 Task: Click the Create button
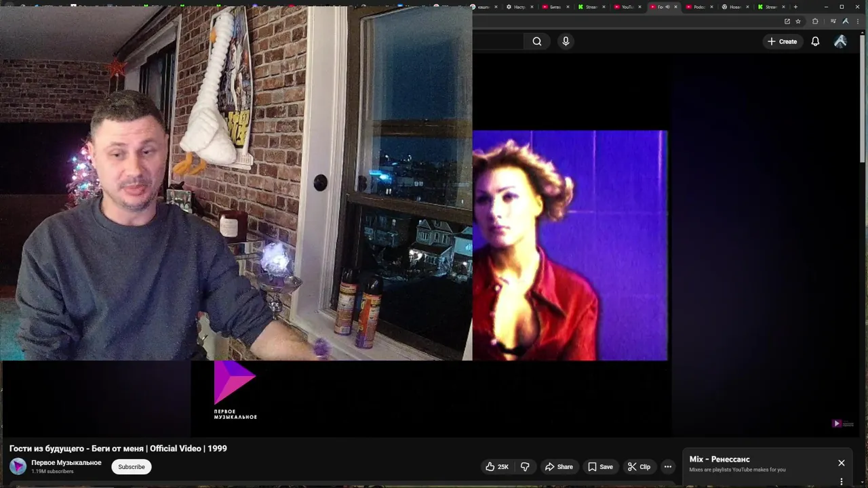click(782, 41)
